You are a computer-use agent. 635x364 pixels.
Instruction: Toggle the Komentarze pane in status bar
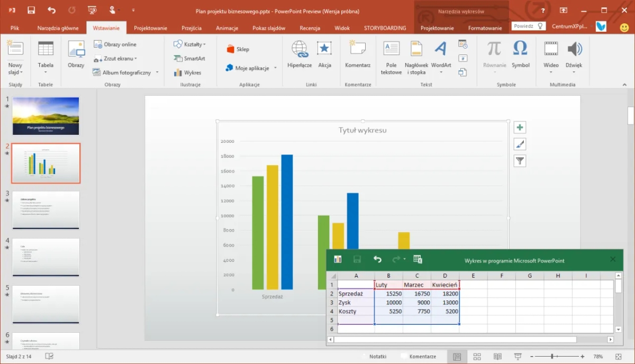tap(418, 357)
